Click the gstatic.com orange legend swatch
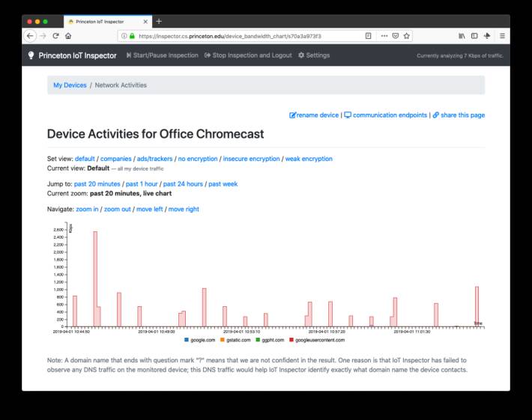This screenshot has width=532, height=420. (x=223, y=340)
